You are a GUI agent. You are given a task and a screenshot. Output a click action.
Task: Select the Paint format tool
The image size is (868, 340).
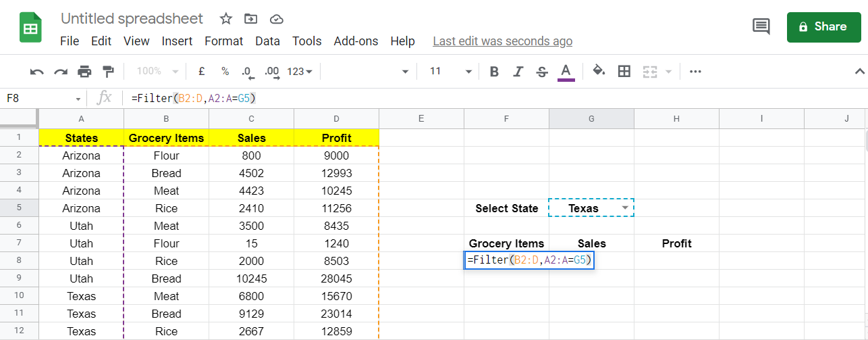108,71
